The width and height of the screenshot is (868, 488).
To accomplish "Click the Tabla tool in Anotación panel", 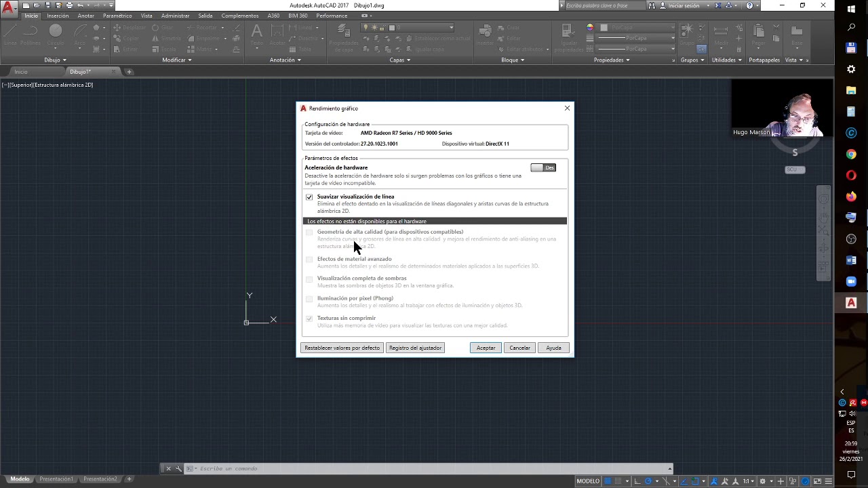I will pyautogui.click(x=300, y=49).
